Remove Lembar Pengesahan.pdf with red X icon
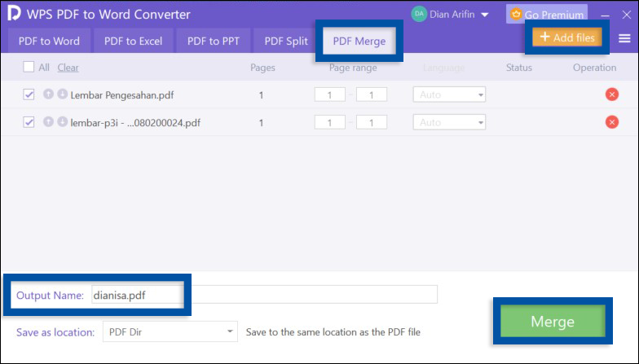 [x=611, y=94]
